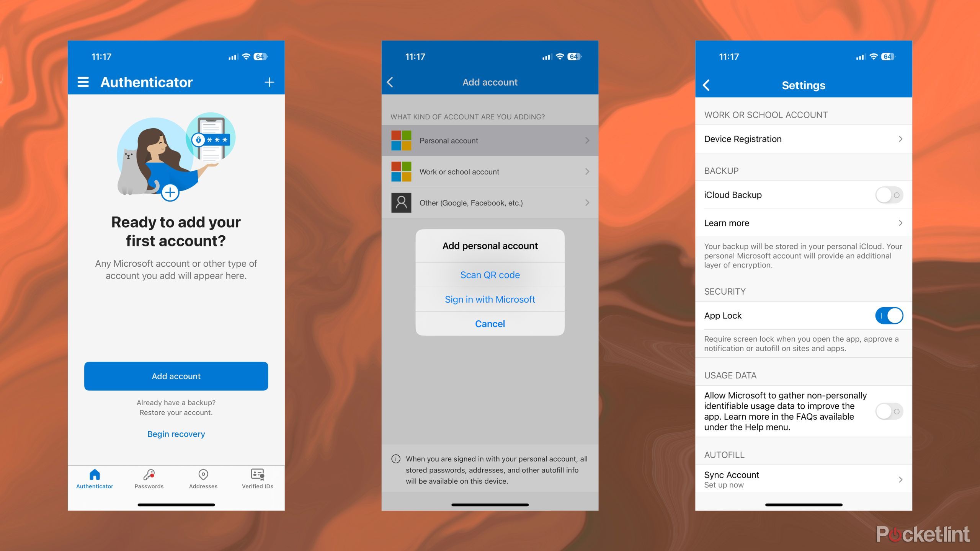Tap the Verified IDs tab icon
Viewport: 980px width, 551px height.
point(257,476)
